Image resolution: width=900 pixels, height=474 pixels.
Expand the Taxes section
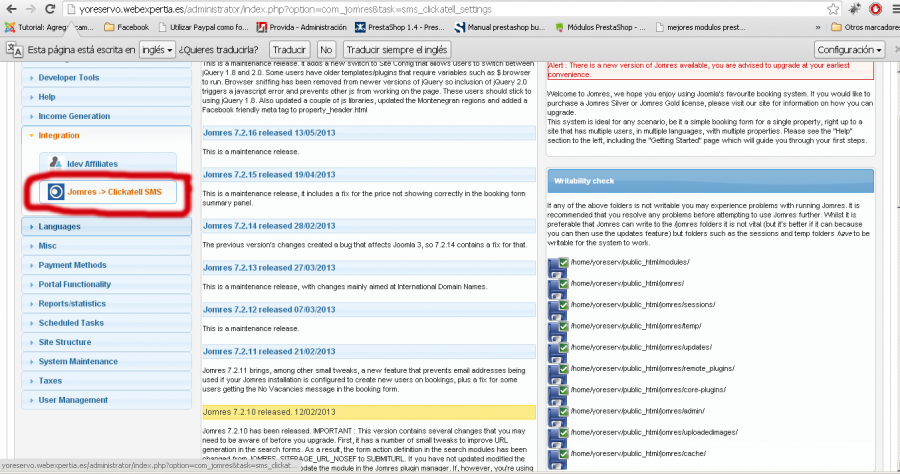click(x=106, y=380)
